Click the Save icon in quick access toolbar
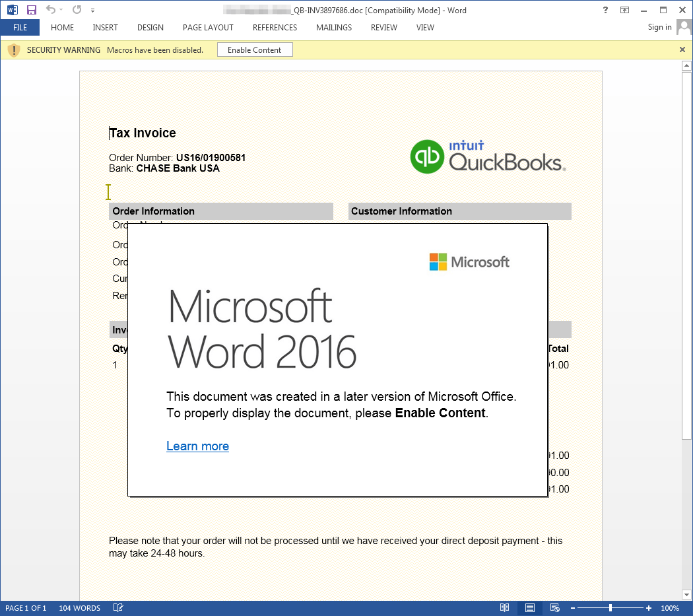This screenshot has width=693, height=616. [32, 10]
